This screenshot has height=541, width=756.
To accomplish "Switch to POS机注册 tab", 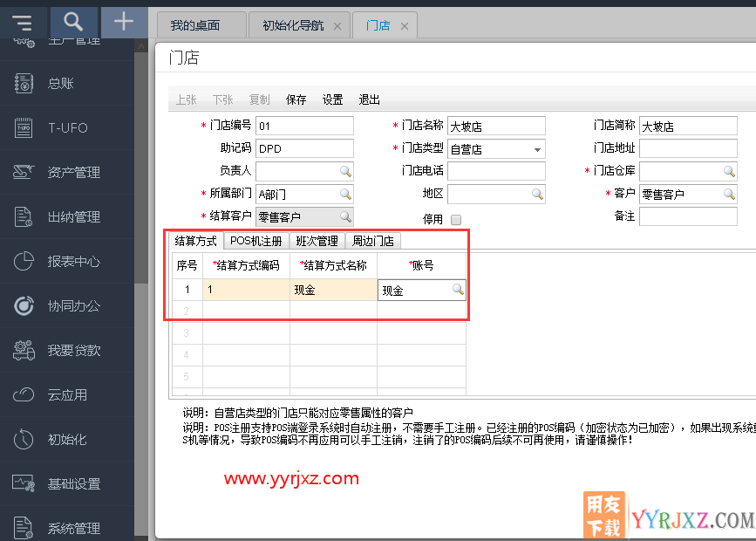I will coord(256,241).
